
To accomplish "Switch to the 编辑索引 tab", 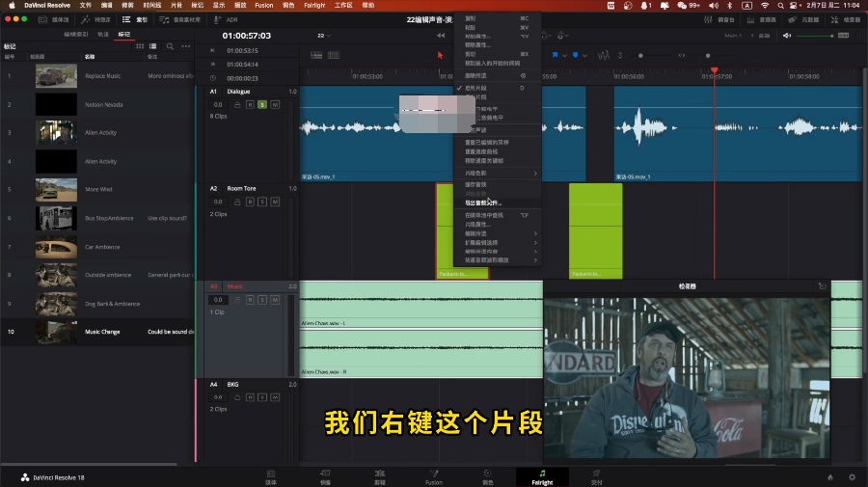I will click(x=76, y=35).
